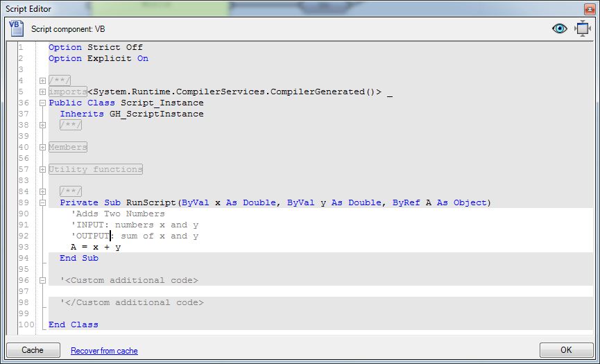Collapse the Public Class Script_Instance block
Viewport: 600px width, 364px height.
tap(42, 103)
